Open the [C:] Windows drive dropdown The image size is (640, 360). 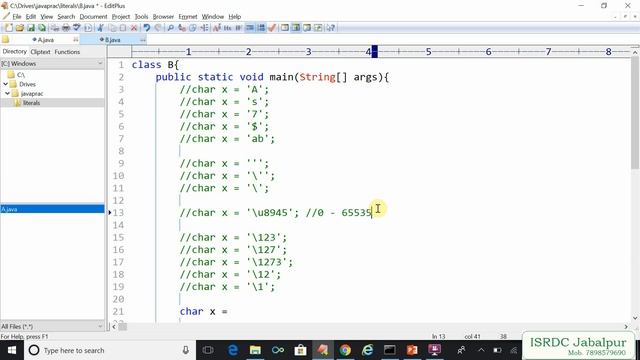tap(52, 64)
